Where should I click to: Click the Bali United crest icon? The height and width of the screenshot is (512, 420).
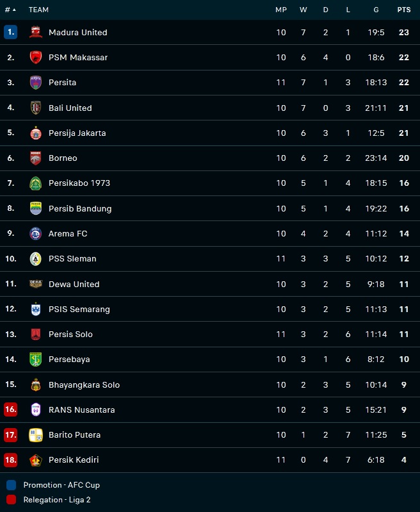coord(36,108)
